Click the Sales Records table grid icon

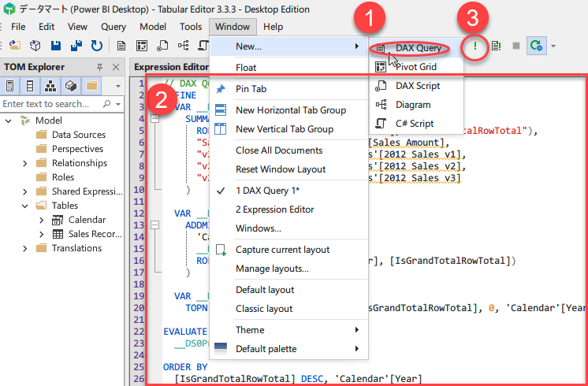(x=58, y=234)
